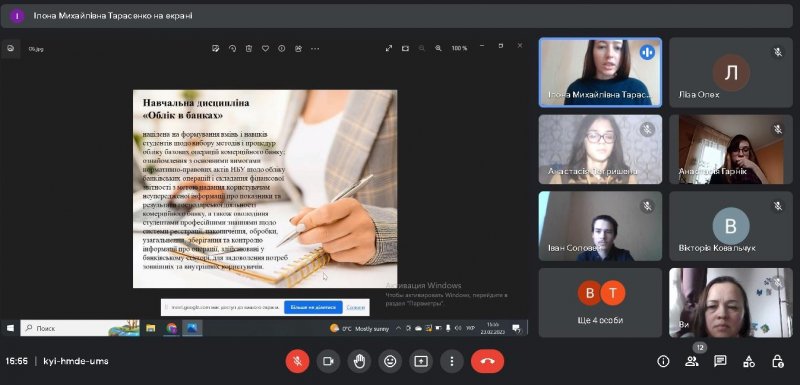This screenshot has height=385, width=800.
Task: Open more options three-dot menu
Action: (x=452, y=362)
